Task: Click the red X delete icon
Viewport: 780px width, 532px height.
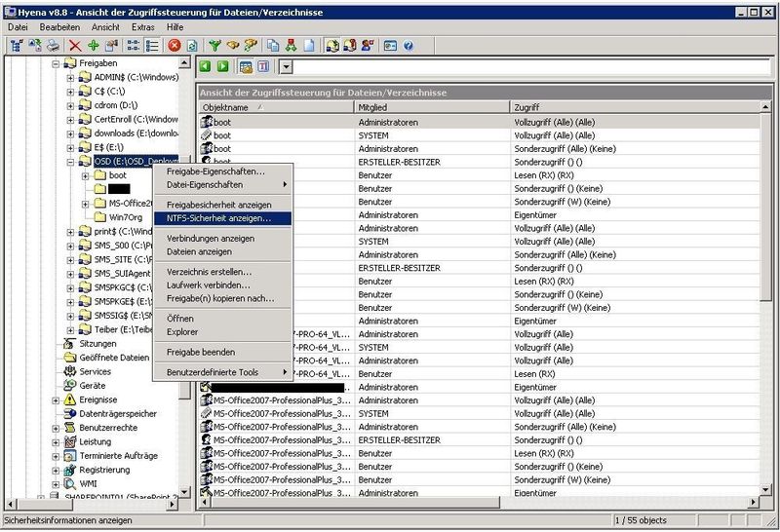Action: 75,46
